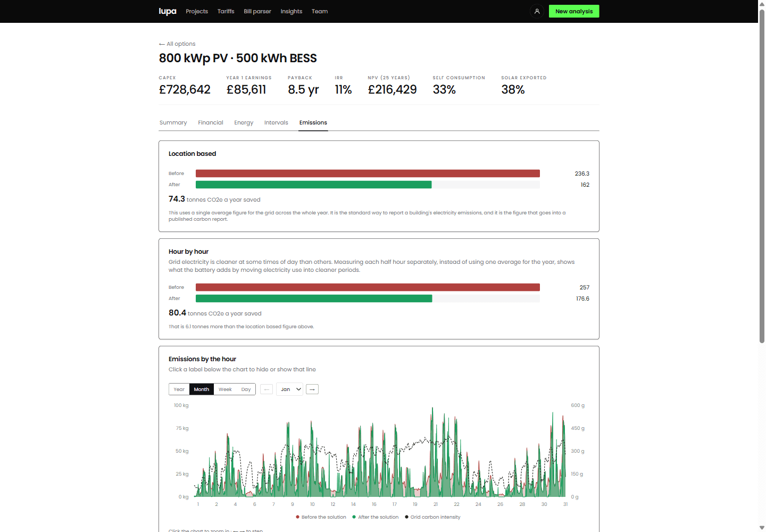Open Team in the top navigation
Screen dimensions: 766x532
click(x=320, y=11)
